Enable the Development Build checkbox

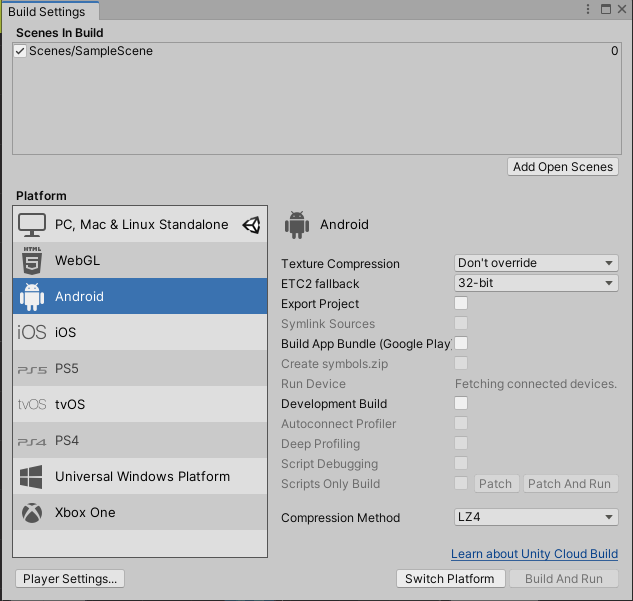[x=461, y=403]
